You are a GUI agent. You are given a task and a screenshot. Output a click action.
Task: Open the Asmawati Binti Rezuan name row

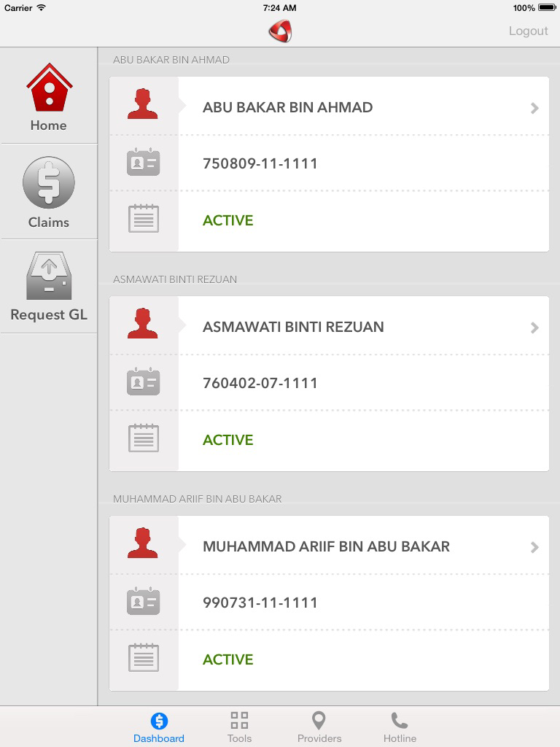pos(329,326)
